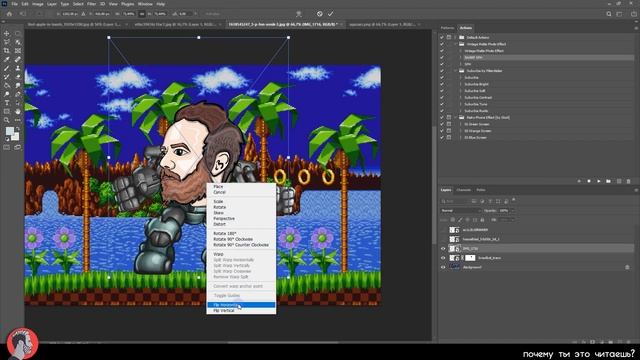Cancel transform with the circle-slash icon
This screenshot has height=360, width=640.
[x=320, y=14]
